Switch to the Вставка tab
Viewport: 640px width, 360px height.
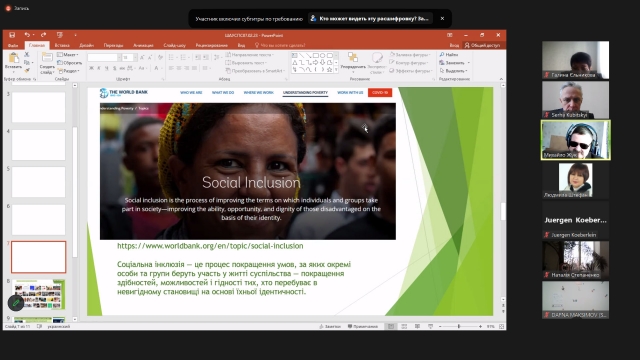(x=62, y=45)
